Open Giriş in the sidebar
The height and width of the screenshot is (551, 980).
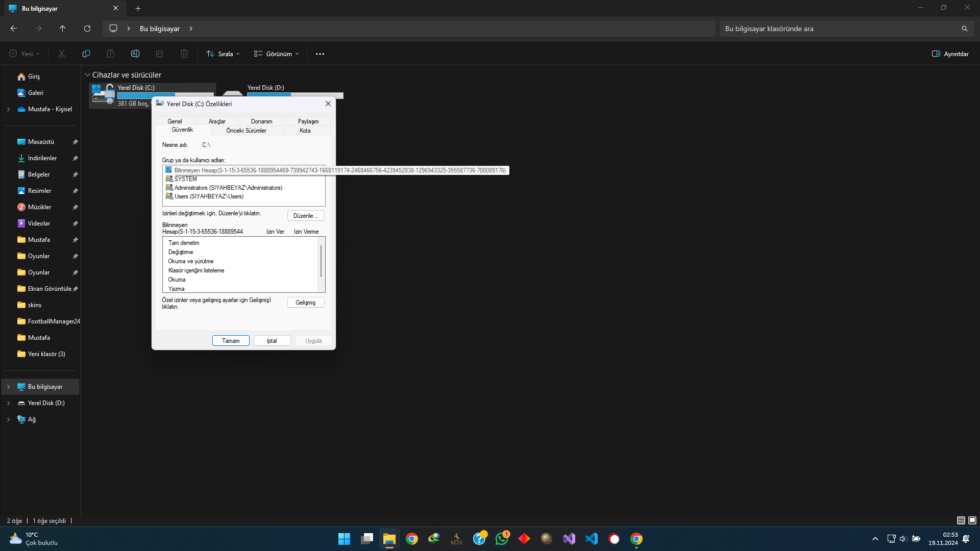pyautogui.click(x=34, y=77)
